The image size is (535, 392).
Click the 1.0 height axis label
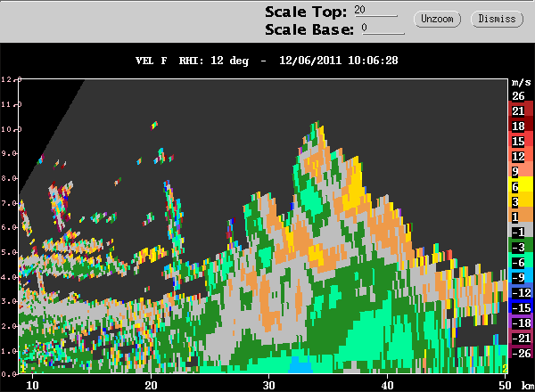point(10,351)
